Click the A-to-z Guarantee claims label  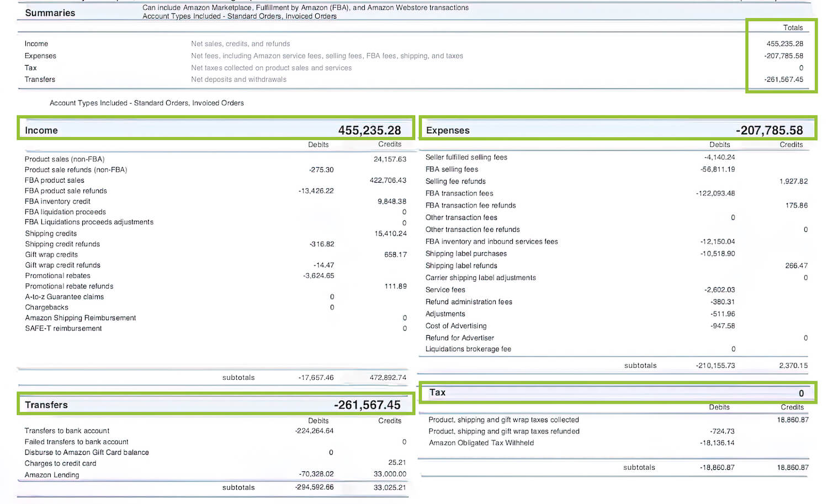click(64, 296)
